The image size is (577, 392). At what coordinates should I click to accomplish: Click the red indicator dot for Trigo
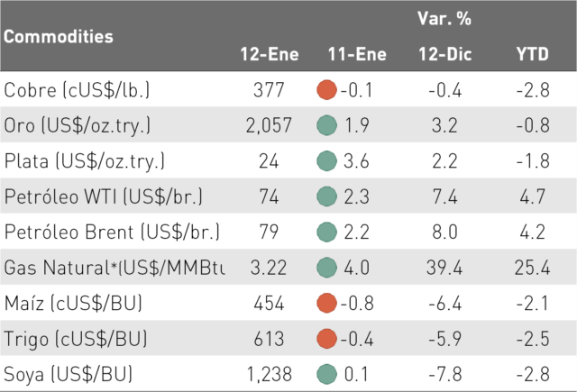326,338
